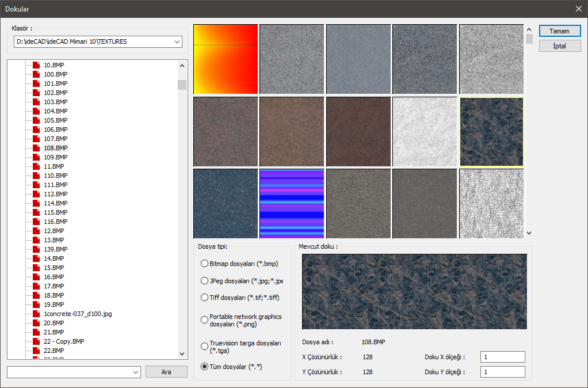Enable the JPeg dosyaları file type option
Screen dimensions: 588x388
point(204,281)
